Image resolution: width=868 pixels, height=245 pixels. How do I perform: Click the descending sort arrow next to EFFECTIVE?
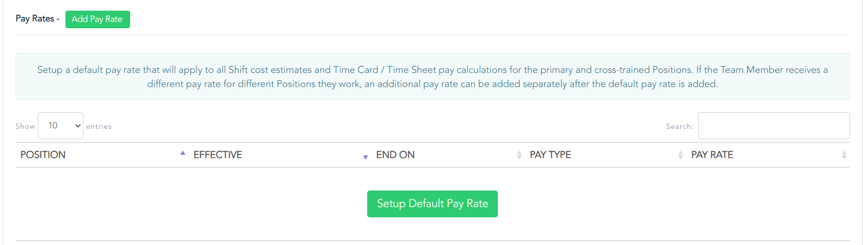point(365,157)
